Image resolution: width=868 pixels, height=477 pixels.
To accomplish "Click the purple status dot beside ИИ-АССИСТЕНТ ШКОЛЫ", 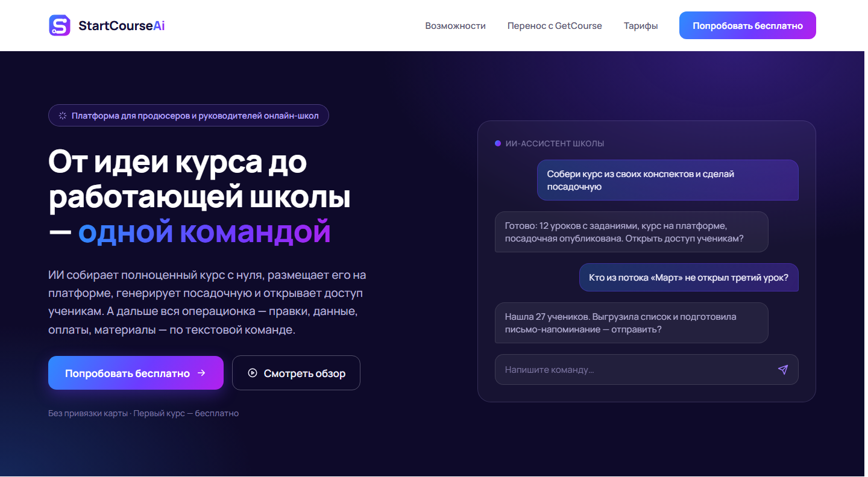I will [x=498, y=143].
